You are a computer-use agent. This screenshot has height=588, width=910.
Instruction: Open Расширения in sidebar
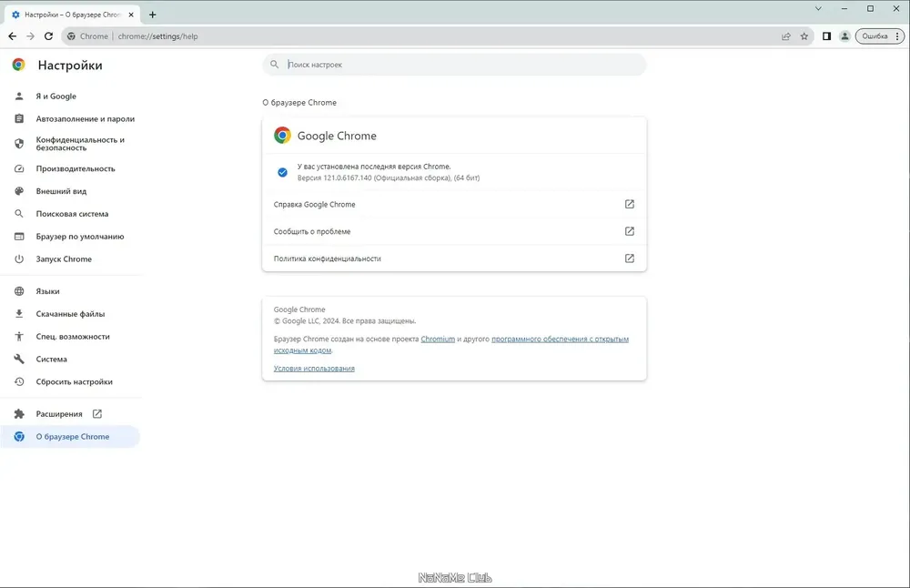click(70, 414)
